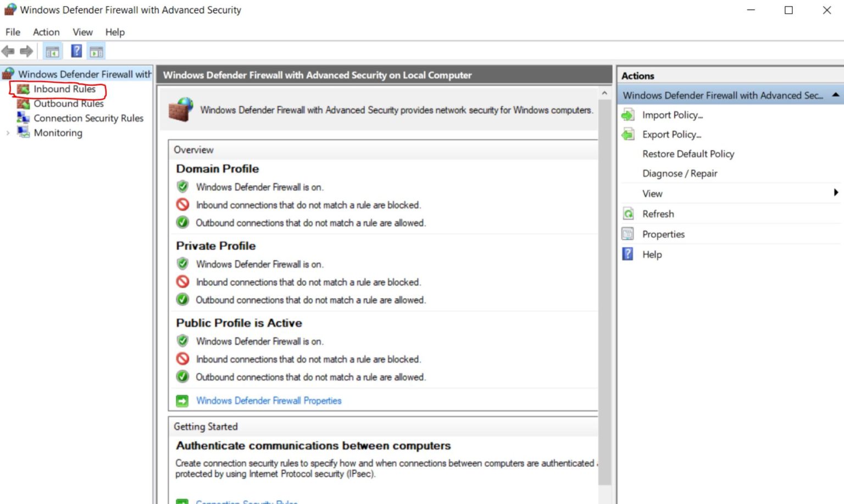The height and width of the screenshot is (504, 844).
Task: Click the Forward arrow toolbar icon
Action: pyautogui.click(x=26, y=52)
